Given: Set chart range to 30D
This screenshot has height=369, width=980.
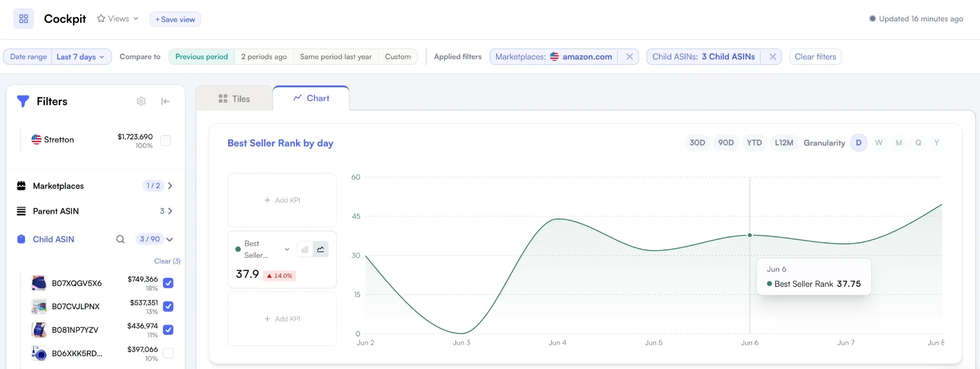Looking at the screenshot, I should tap(697, 143).
